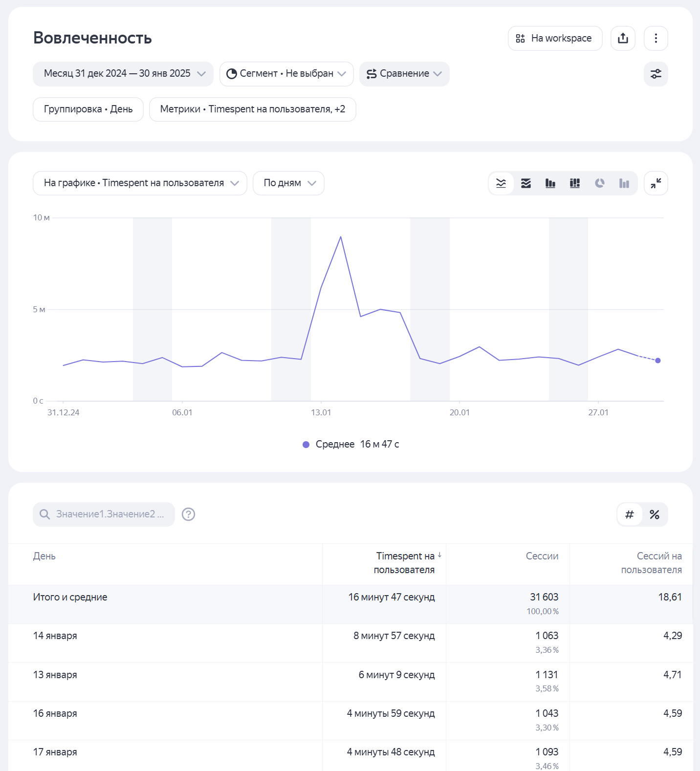Expand the Сегмент · Не выбран dropdown
The width and height of the screenshot is (700, 771).
tap(286, 74)
